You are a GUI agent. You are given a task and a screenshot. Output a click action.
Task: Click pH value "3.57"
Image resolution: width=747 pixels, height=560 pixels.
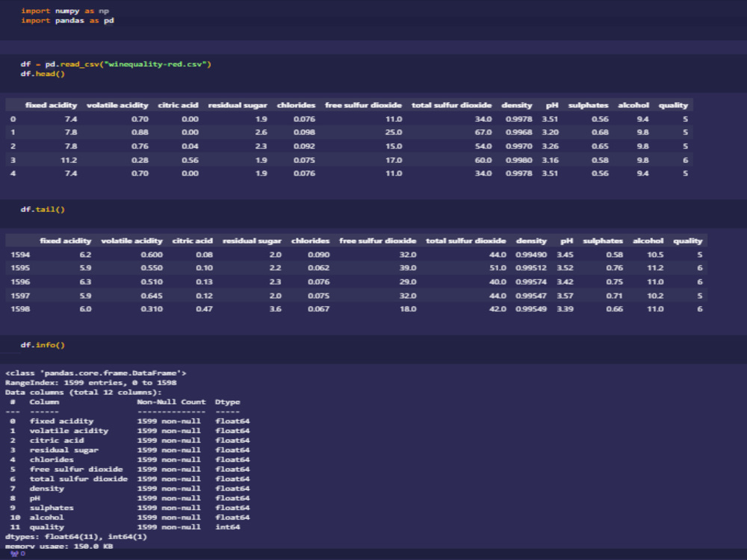click(x=565, y=296)
